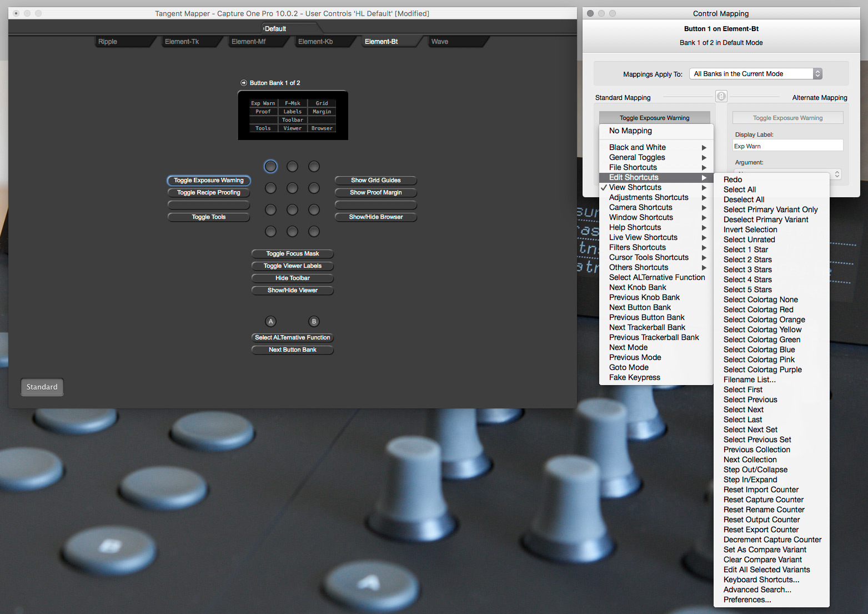The height and width of the screenshot is (614, 868).
Task: Select the circular B button in the panel layout
Action: coord(314,321)
